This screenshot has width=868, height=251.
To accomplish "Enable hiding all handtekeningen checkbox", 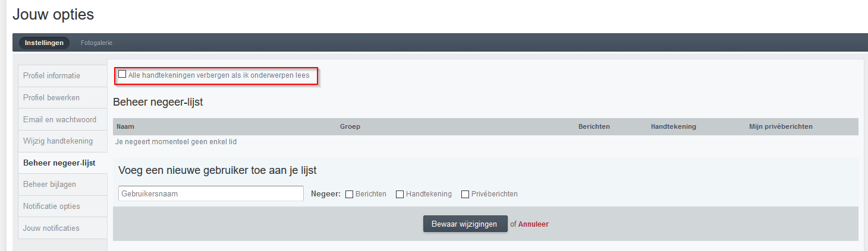I will [x=122, y=75].
